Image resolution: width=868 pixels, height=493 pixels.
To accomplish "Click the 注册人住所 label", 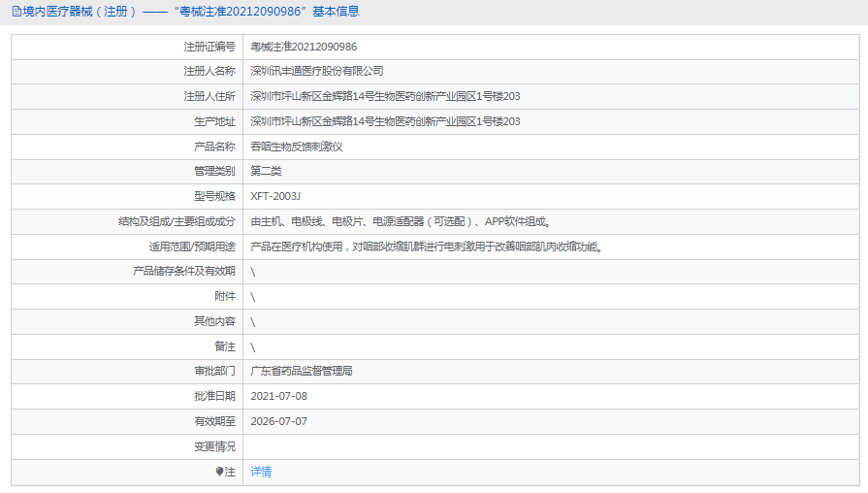I will click(x=209, y=96).
